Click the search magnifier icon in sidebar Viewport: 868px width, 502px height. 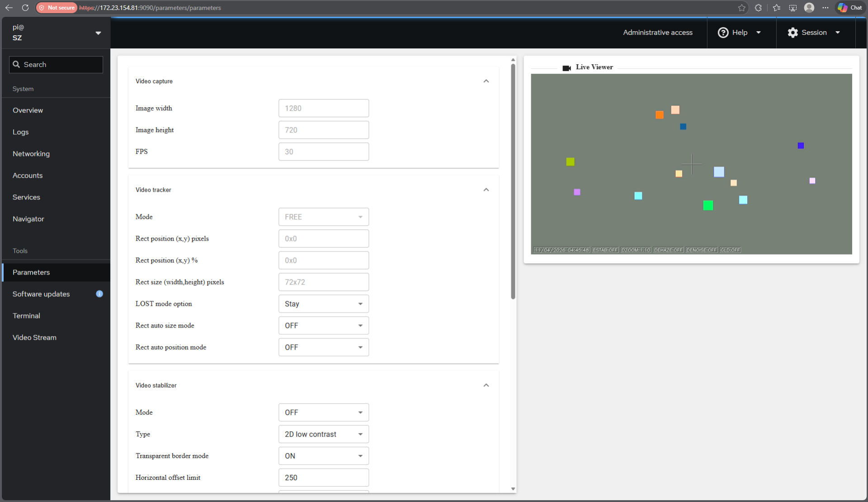click(16, 64)
